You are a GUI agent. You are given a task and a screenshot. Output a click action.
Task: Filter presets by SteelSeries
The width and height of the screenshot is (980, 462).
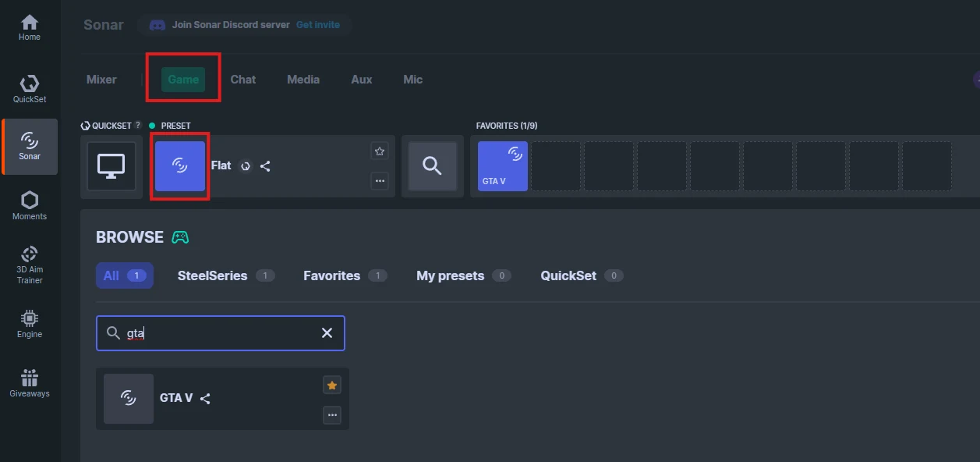click(x=226, y=275)
